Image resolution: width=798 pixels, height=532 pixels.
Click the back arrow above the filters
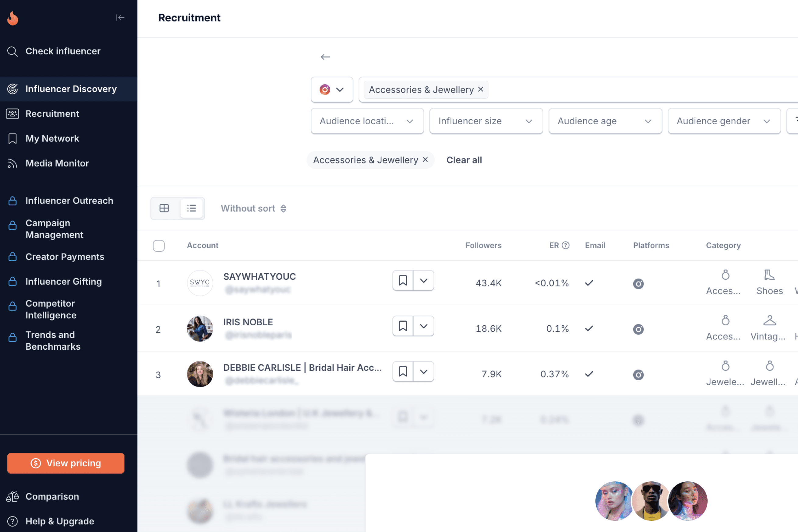pos(325,57)
